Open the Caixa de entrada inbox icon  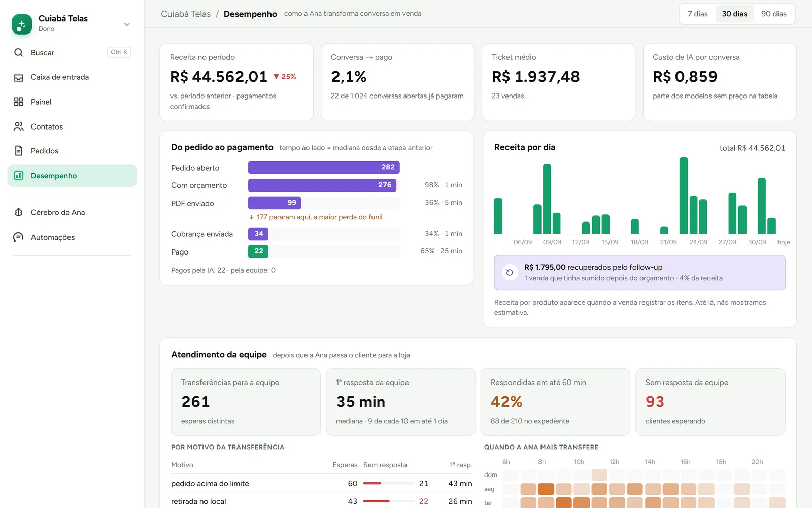point(19,77)
